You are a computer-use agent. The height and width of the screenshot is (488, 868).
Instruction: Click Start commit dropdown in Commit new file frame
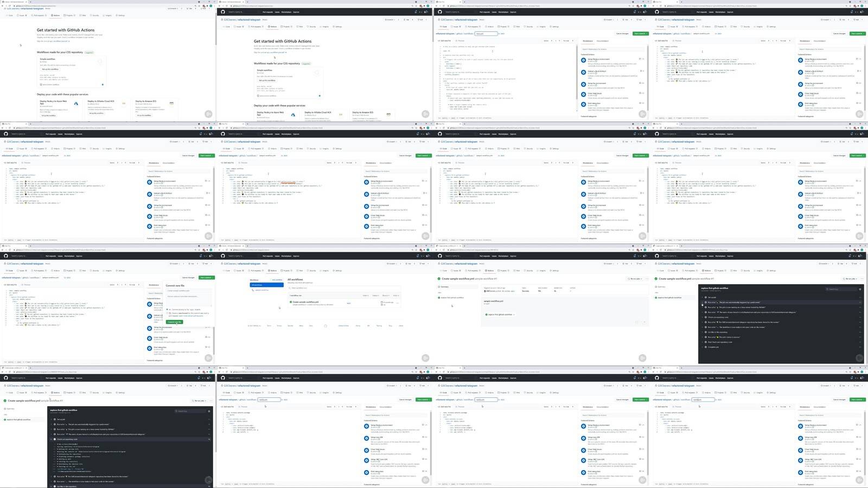point(206,278)
